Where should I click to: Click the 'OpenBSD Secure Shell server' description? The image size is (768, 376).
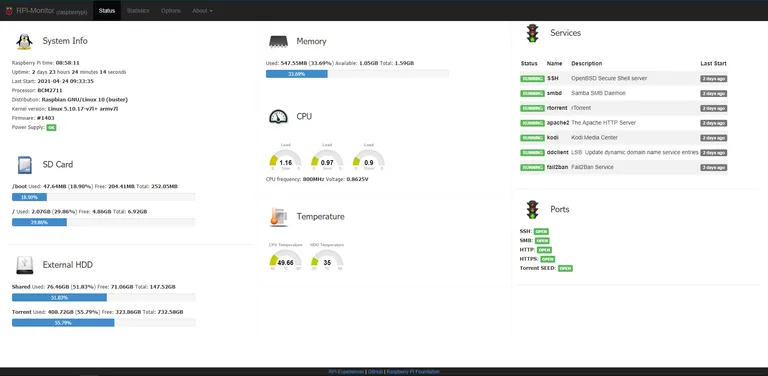pos(609,78)
